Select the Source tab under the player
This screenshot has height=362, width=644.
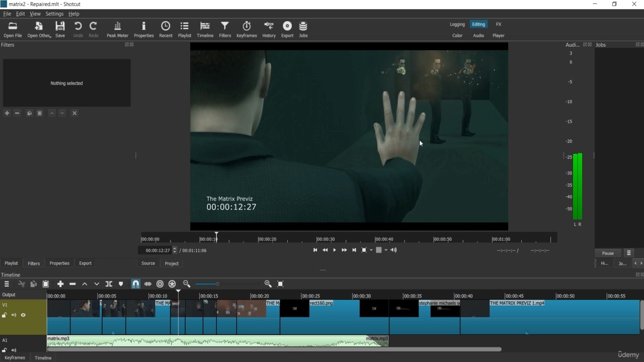click(x=148, y=263)
